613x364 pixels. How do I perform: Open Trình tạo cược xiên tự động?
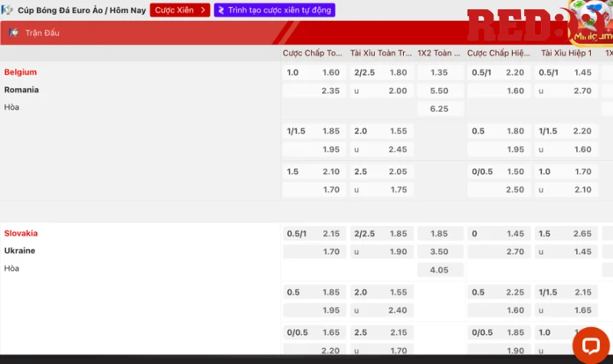pyautogui.click(x=274, y=10)
